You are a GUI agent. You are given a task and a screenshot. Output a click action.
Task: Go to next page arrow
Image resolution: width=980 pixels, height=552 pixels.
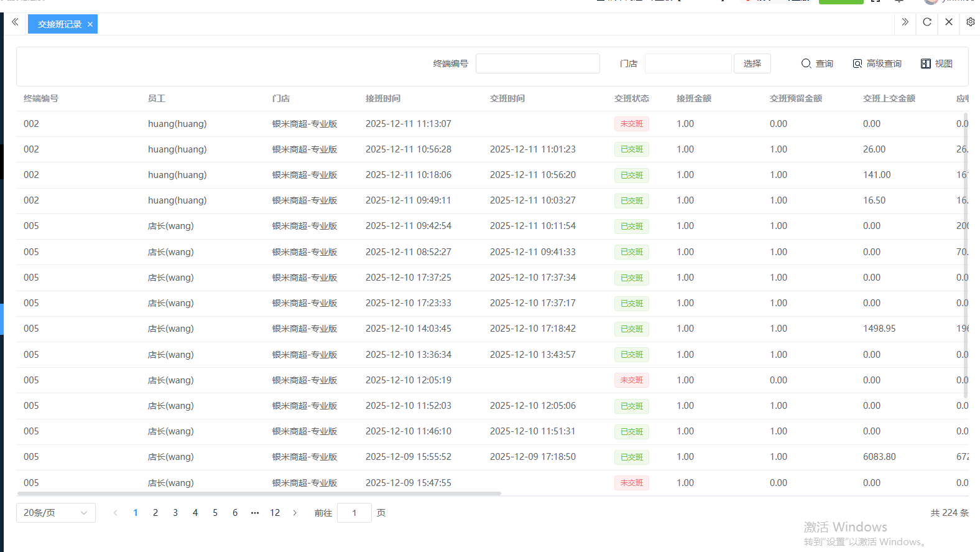(x=295, y=513)
